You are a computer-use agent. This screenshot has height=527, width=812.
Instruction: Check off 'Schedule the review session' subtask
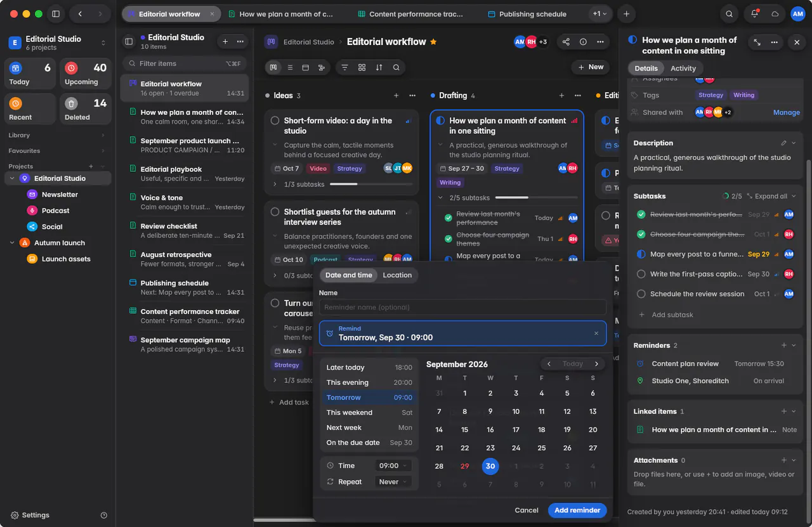[641, 294]
